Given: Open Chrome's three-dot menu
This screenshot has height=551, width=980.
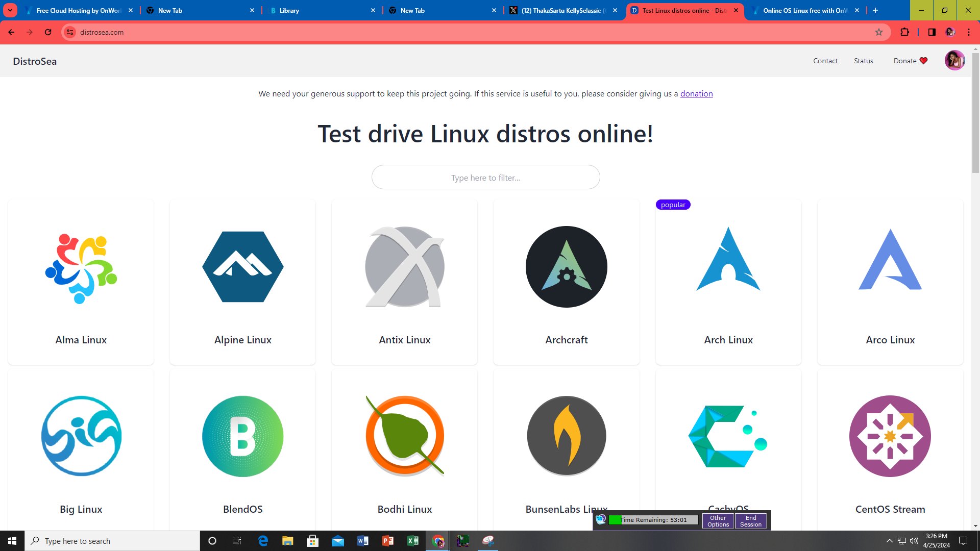Looking at the screenshot, I should tap(968, 32).
